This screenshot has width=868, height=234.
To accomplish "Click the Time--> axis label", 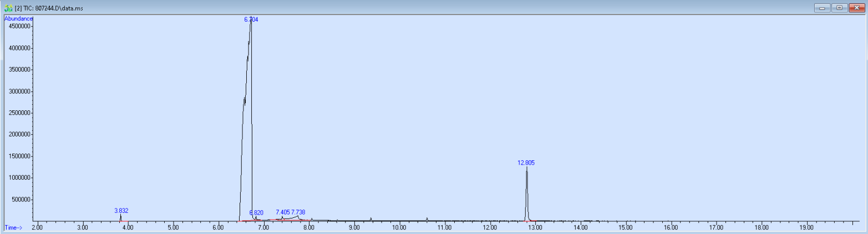I will click(13, 227).
